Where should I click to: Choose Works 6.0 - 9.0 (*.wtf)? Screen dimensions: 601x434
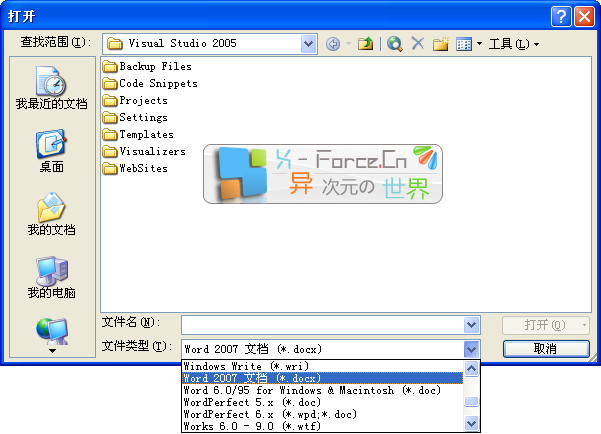[322, 426]
